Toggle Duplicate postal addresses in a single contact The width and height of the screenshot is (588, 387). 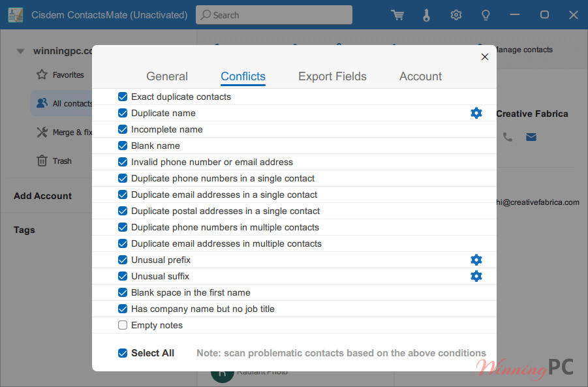123,211
